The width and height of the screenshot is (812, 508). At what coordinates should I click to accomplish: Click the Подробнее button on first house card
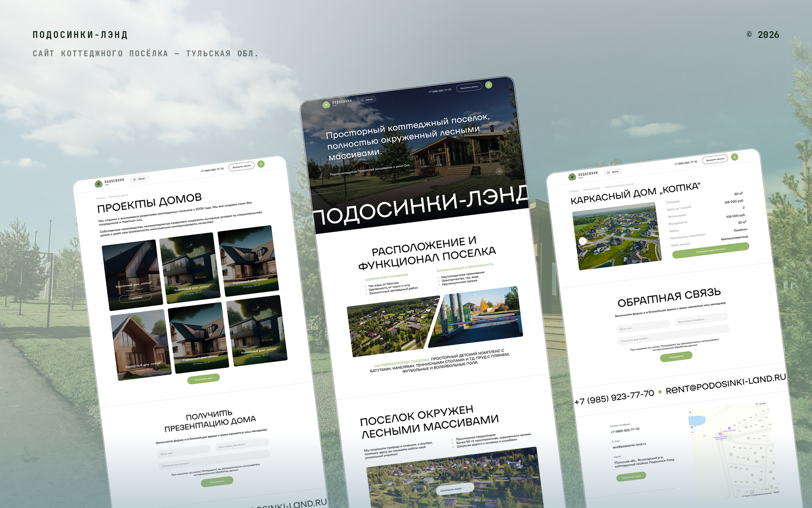point(135,298)
